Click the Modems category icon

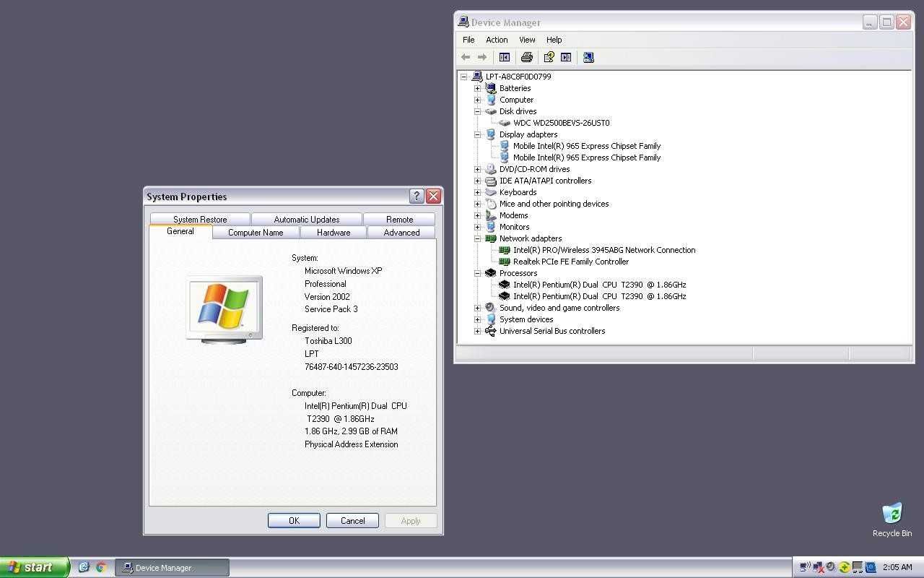(491, 215)
